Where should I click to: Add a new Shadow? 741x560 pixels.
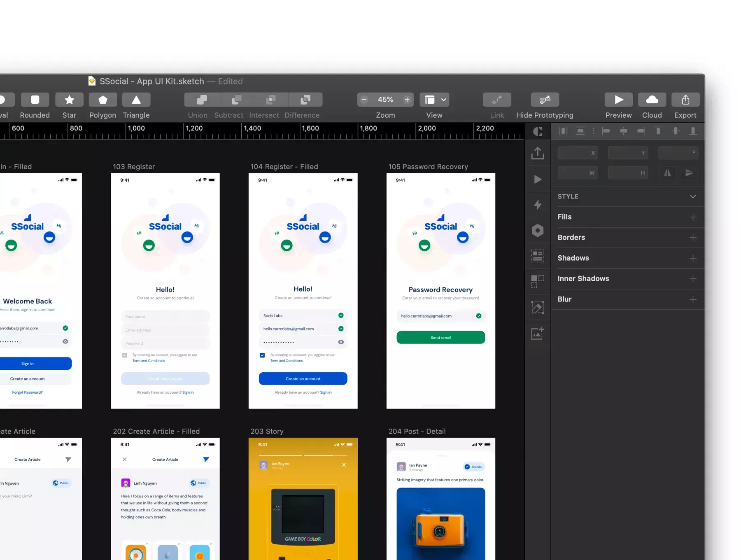click(x=693, y=258)
